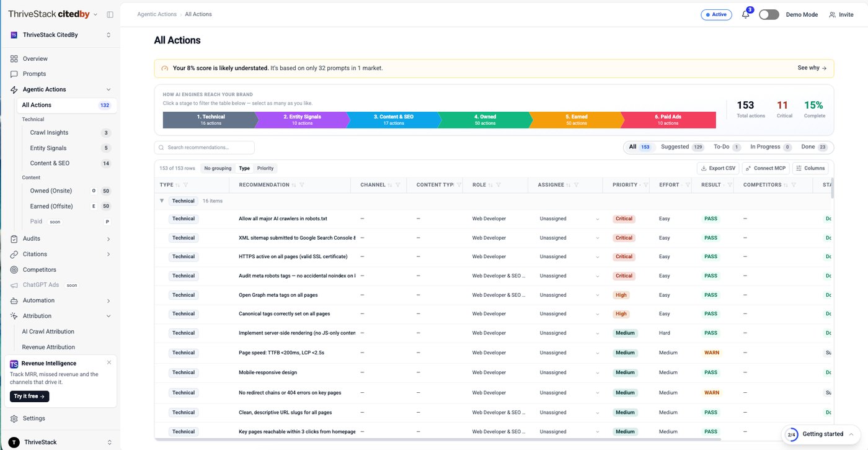
Task: Click the score gauge icon in banner
Action: pyautogui.click(x=164, y=68)
